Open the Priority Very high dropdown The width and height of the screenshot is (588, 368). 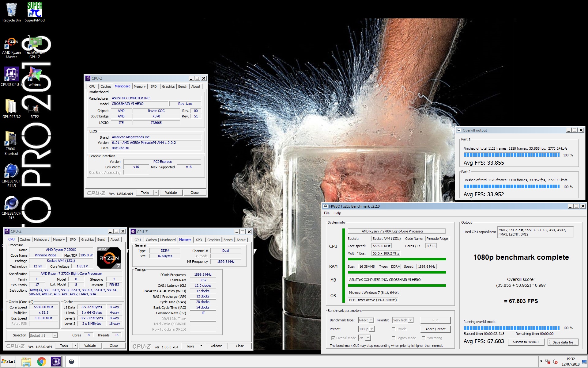click(x=403, y=320)
